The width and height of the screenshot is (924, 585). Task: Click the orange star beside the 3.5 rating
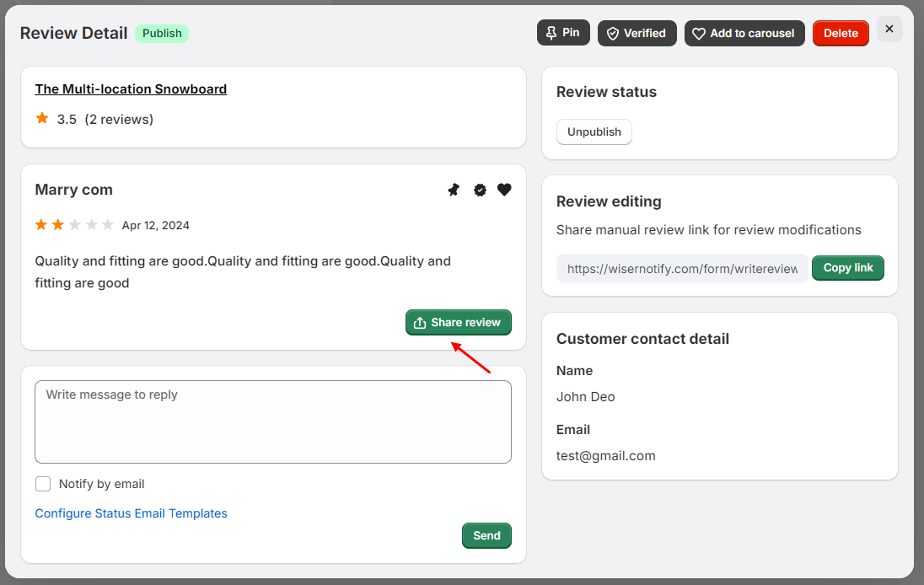click(x=42, y=119)
